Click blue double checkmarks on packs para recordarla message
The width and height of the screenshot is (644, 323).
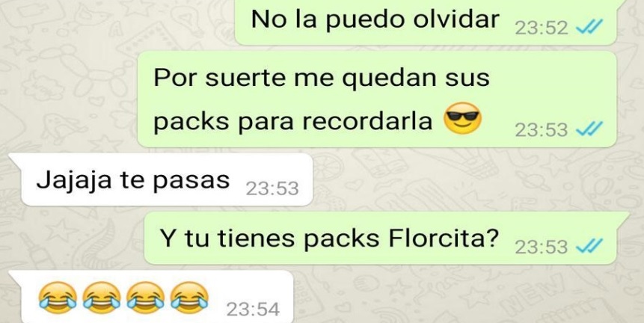(589, 129)
